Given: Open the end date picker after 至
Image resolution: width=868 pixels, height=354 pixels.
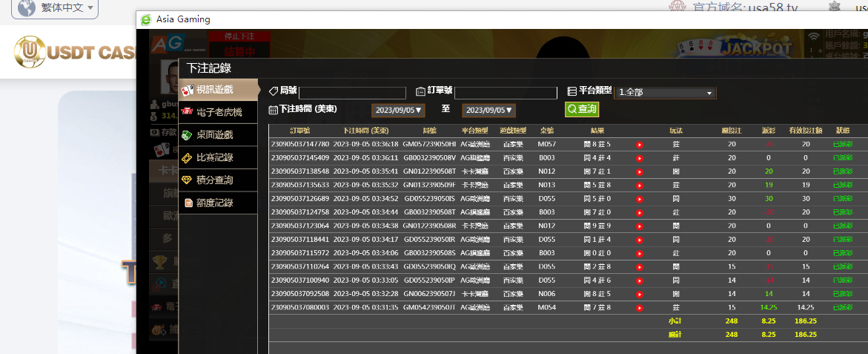Looking at the screenshot, I should coord(488,110).
